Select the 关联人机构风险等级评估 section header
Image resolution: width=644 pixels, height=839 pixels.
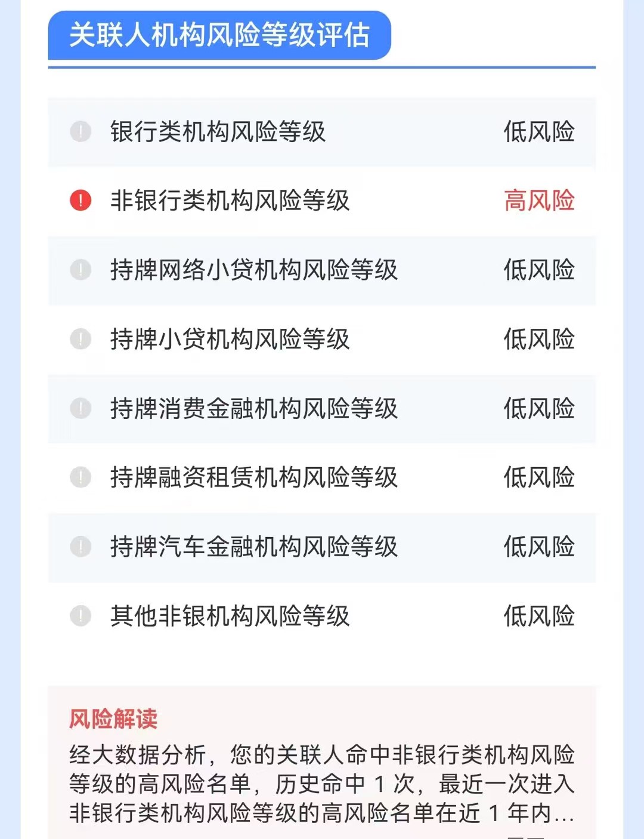tap(219, 35)
